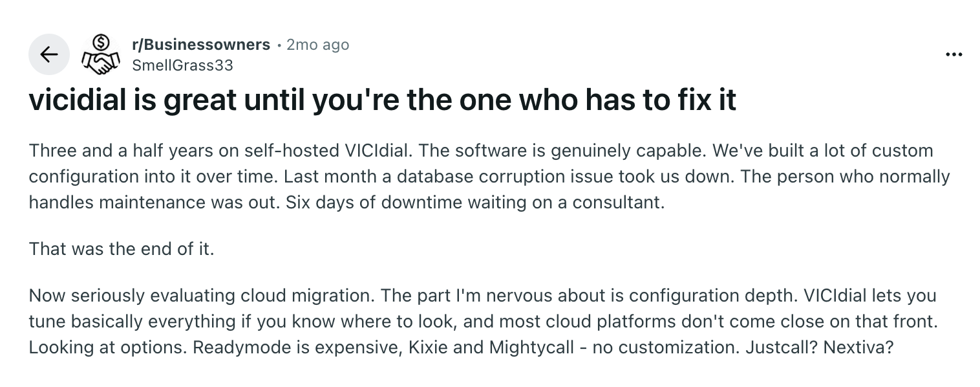
Task: Click the paragraph starting "Now seriously evaluating"
Action: [482, 321]
